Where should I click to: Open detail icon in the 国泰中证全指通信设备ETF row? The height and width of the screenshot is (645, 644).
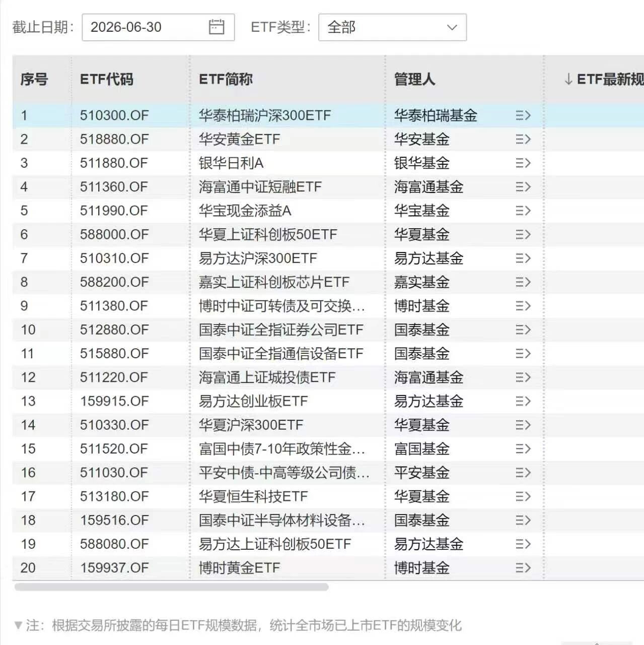[523, 353]
